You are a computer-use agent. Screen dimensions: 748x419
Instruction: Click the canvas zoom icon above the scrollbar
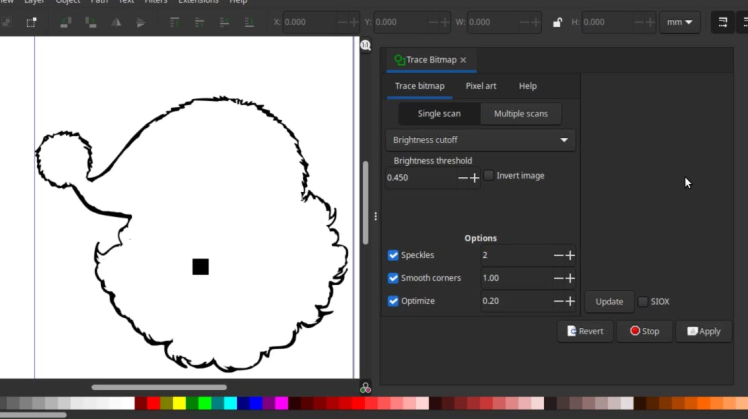(x=366, y=45)
